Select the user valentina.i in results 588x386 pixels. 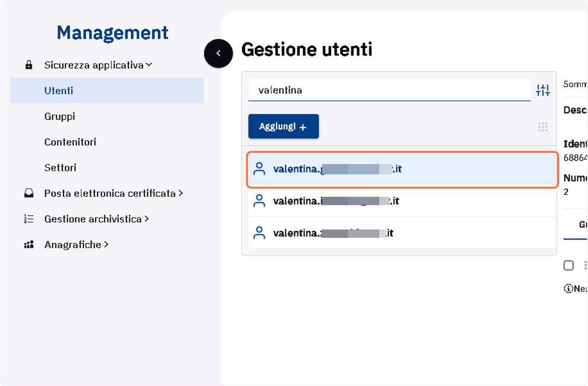tap(402, 201)
